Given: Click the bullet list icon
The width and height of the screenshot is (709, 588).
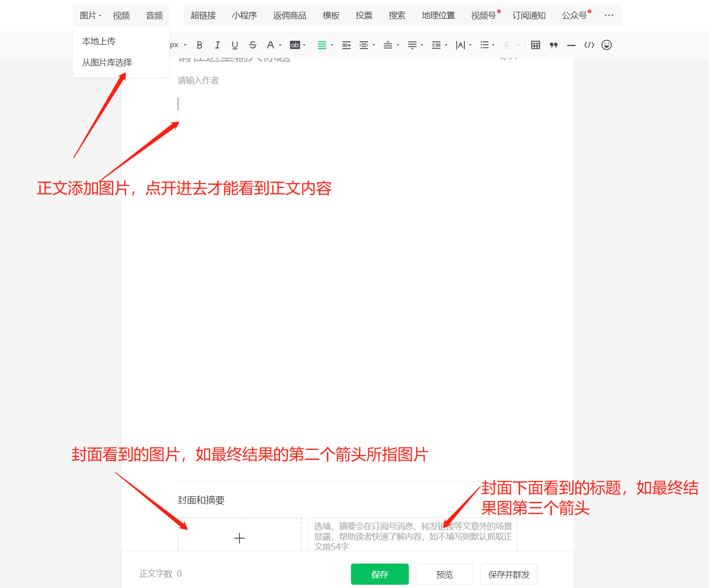Looking at the screenshot, I should [x=484, y=45].
